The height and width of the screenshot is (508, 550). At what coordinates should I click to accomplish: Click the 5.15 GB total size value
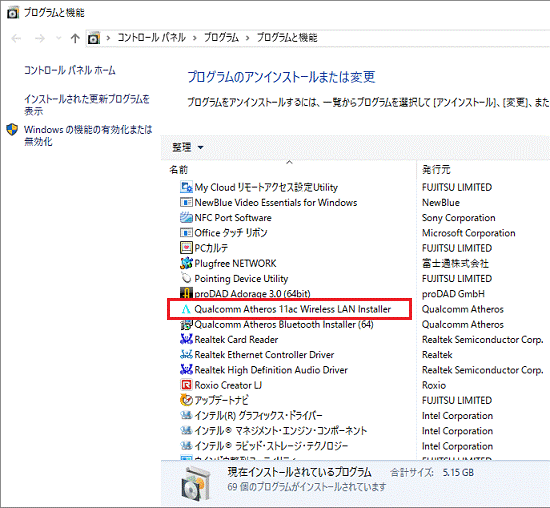[x=458, y=473]
